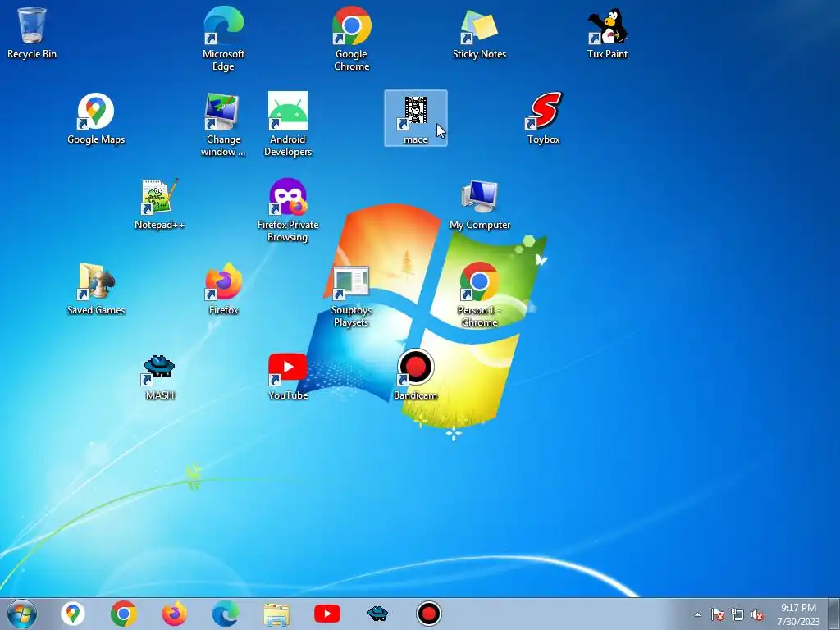Select the Person 1 - Chrome shortcut
Viewport: 840px width, 630px height.
pyautogui.click(x=479, y=294)
